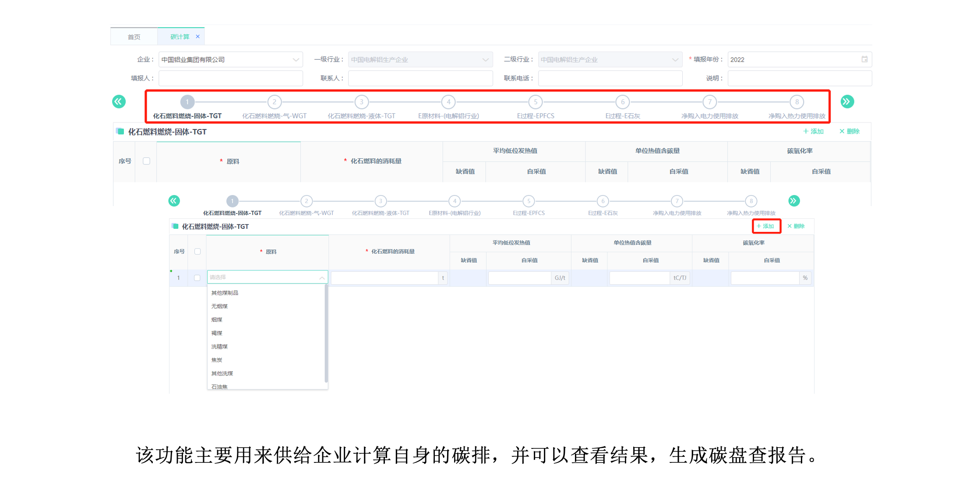Click 删除 in the lower panel header
Image resolution: width=980 pixels, height=490 pixels.
coord(796,226)
